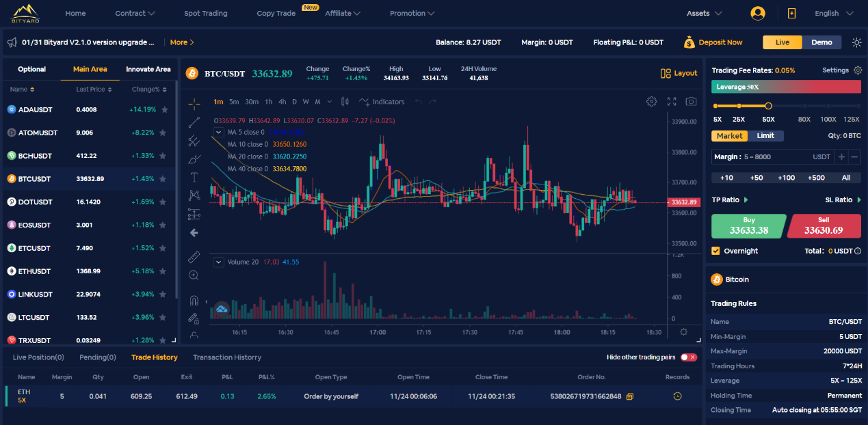Switch to the Optional tab
868x425 pixels.
(x=32, y=69)
